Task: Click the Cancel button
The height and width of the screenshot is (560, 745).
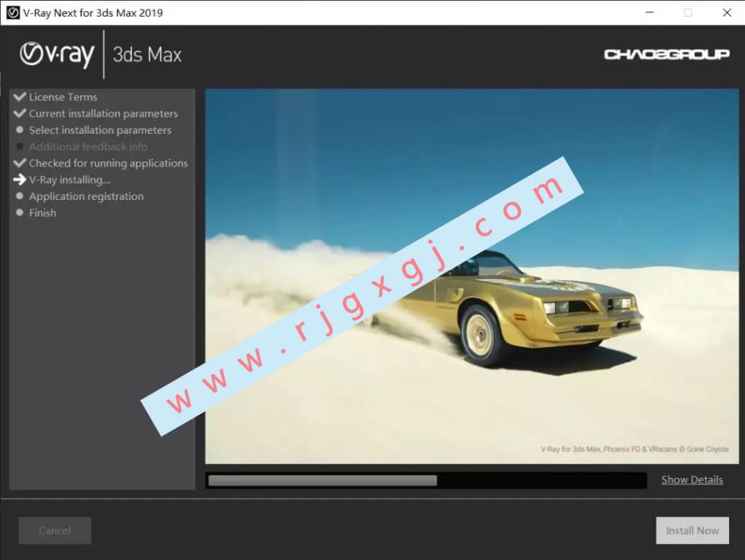Action: [55, 531]
